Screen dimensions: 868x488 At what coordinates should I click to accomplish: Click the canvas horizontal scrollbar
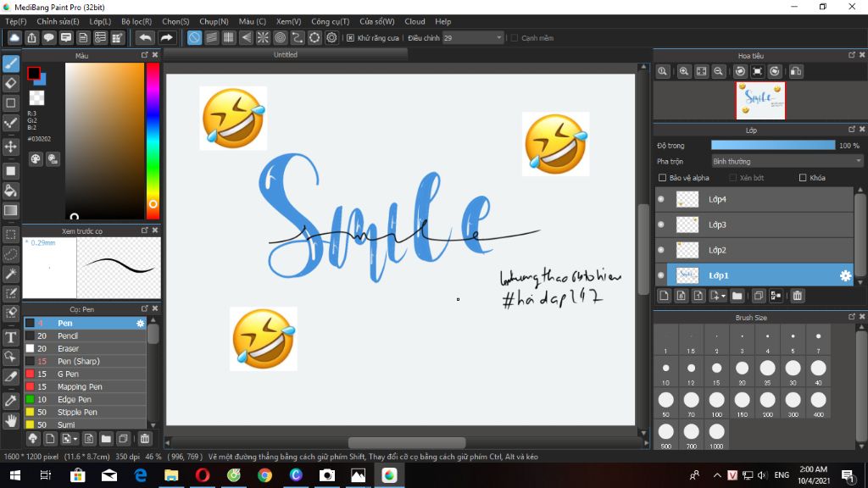(x=407, y=442)
